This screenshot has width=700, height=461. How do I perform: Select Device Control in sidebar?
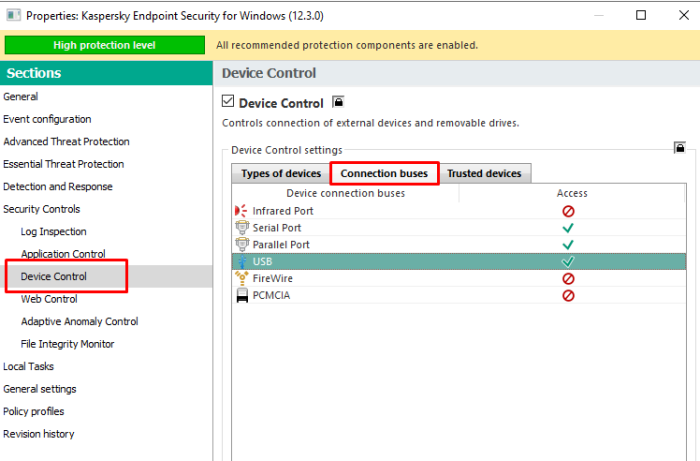[54, 276]
